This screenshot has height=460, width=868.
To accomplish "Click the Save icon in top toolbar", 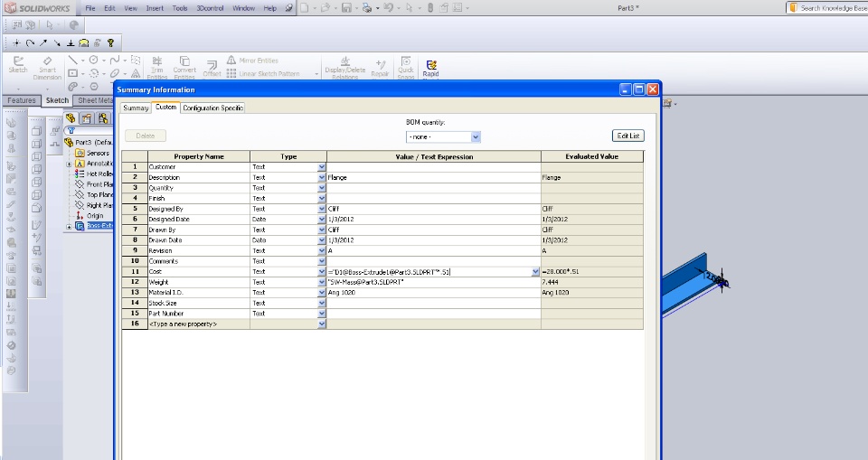I will (x=346, y=8).
